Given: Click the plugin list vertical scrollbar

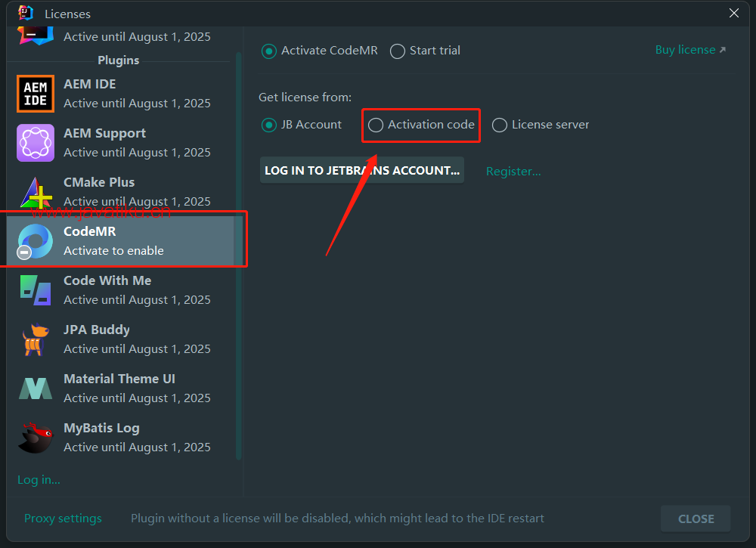Looking at the screenshot, I should click(238, 255).
